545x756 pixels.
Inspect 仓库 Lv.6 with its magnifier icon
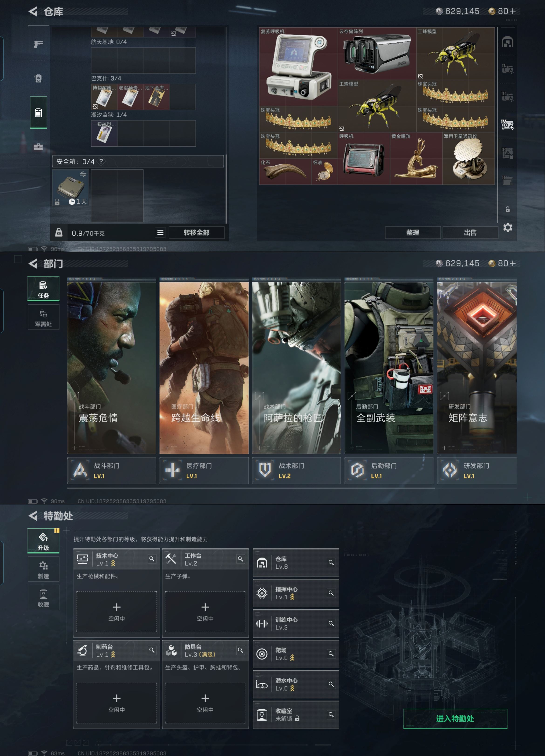point(331,563)
